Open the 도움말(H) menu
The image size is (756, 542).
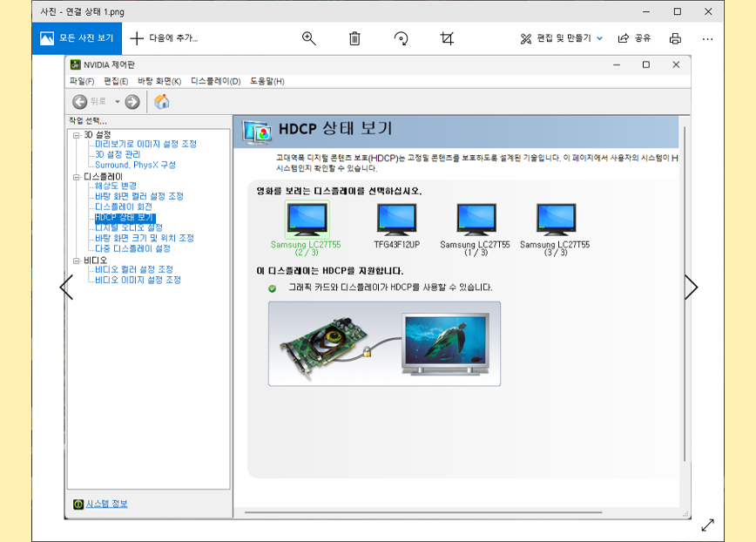click(x=267, y=81)
